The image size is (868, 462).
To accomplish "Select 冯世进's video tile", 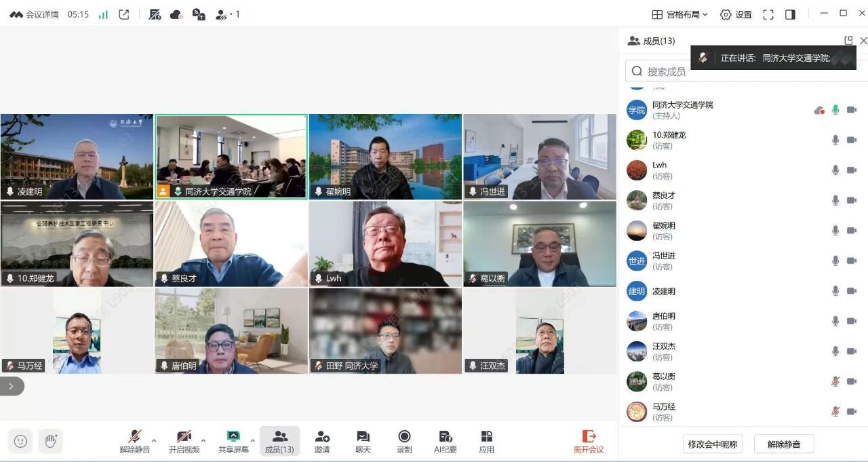I will (x=540, y=157).
